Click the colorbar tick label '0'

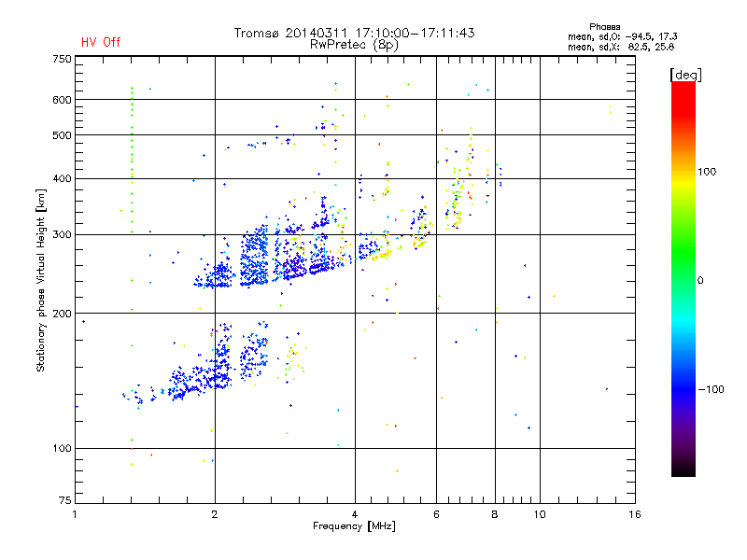point(700,281)
